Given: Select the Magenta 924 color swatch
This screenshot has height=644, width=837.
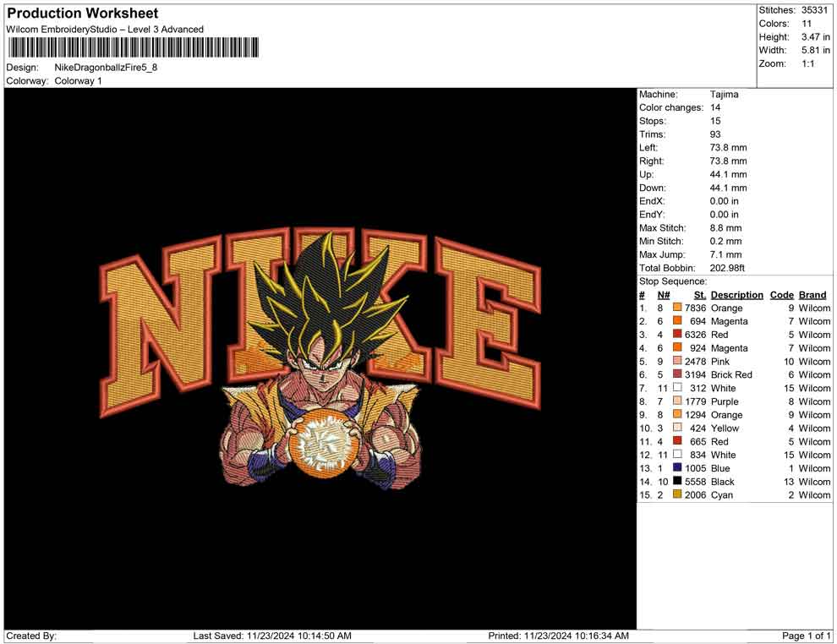Looking at the screenshot, I should click(677, 347).
